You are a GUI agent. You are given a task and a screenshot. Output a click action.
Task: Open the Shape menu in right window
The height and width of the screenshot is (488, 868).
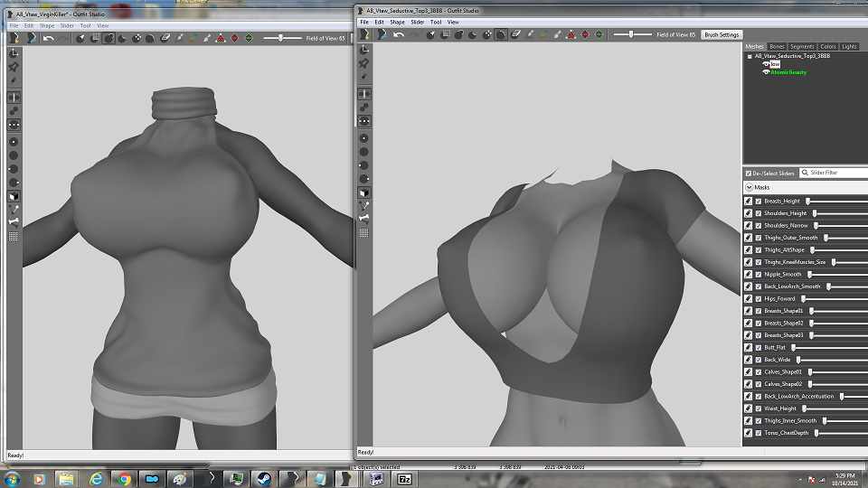397,22
